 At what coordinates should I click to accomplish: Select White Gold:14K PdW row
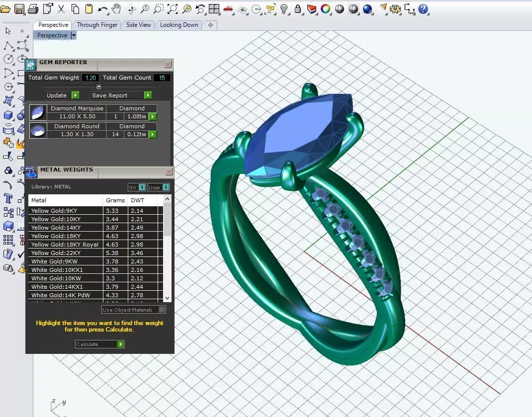[x=95, y=295]
